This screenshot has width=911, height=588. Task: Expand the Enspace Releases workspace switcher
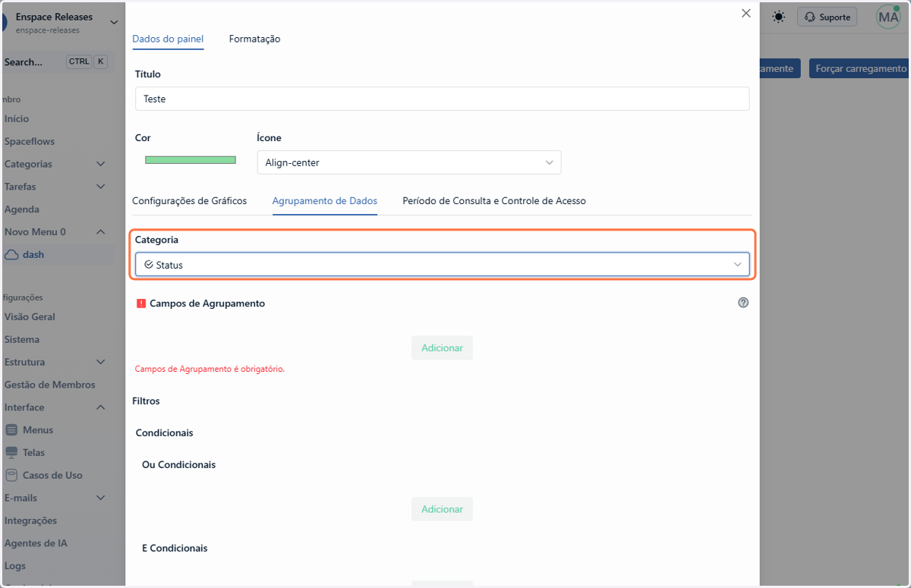tap(114, 23)
